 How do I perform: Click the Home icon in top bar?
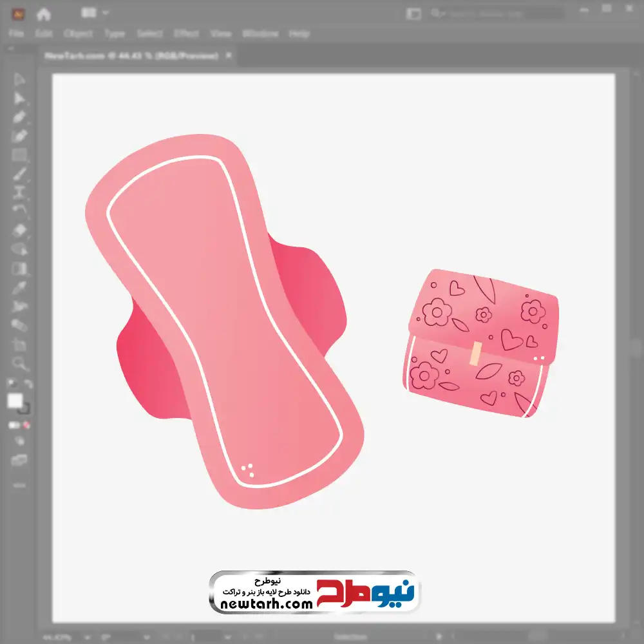pos(44,14)
